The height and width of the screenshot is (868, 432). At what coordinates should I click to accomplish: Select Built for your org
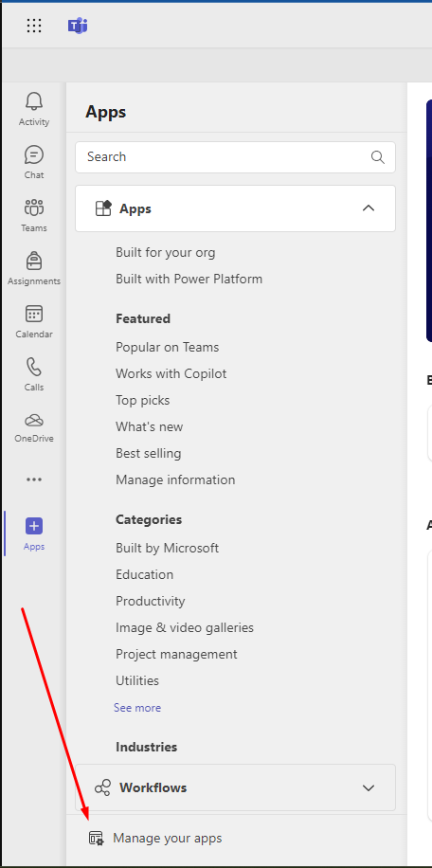click(x=166, y=252)
